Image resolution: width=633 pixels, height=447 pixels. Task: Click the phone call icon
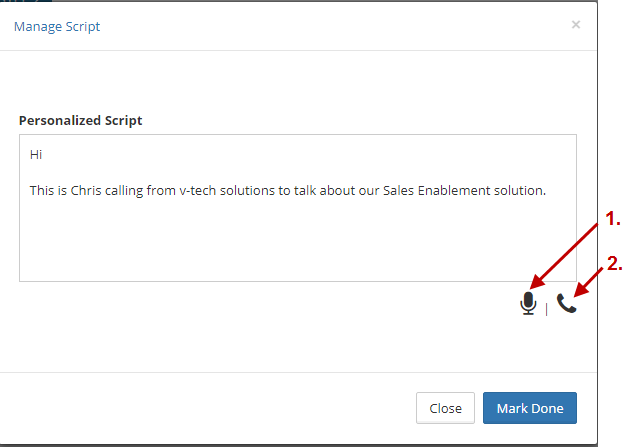(x=567, y=304)
